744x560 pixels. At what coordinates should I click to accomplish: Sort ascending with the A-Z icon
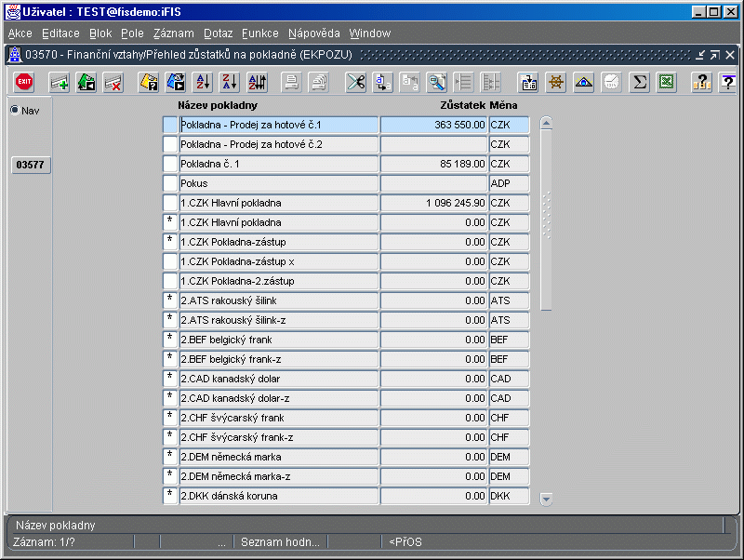coord(203,82)
